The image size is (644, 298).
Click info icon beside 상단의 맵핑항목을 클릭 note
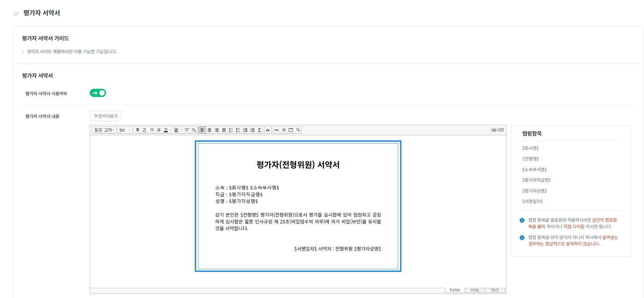(x=522, y=220)
